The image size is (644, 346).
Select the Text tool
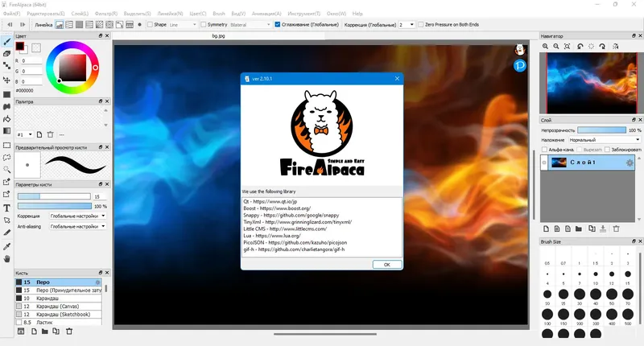pyautogui.click(x=6, y=208)
